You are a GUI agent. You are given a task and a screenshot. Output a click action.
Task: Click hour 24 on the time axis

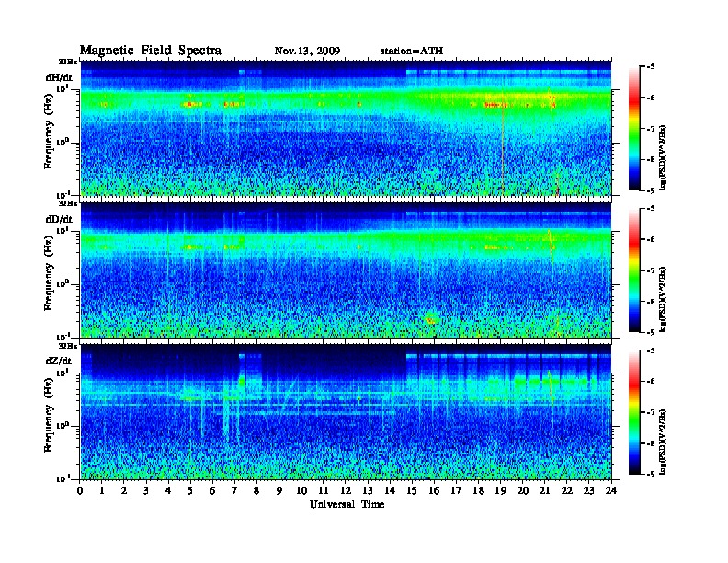(x=611, y=491)
